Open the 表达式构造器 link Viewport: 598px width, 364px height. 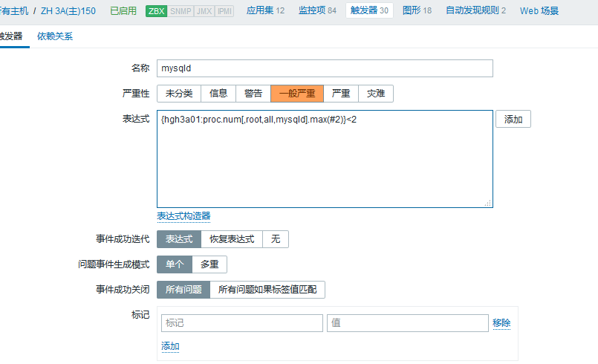[183, 216]
